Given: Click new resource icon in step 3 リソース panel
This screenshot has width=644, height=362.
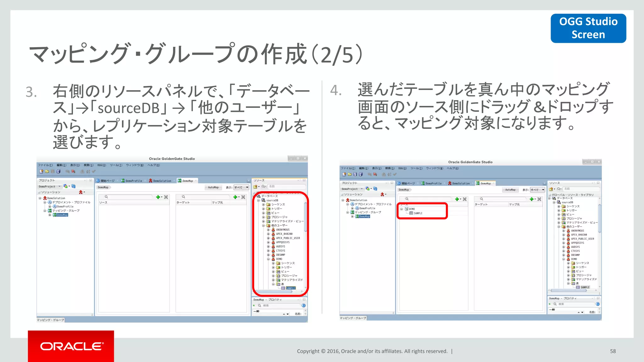Looking at the screenshot, I should coord(256,186).
